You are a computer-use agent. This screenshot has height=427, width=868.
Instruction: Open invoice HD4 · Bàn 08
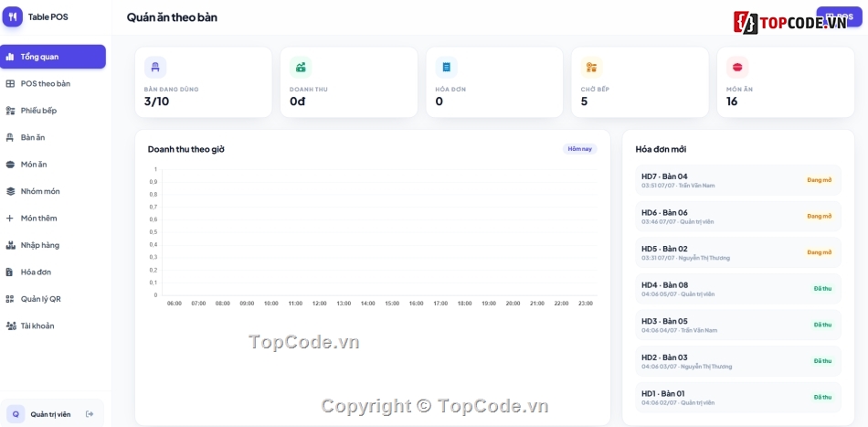coord(738,289)
